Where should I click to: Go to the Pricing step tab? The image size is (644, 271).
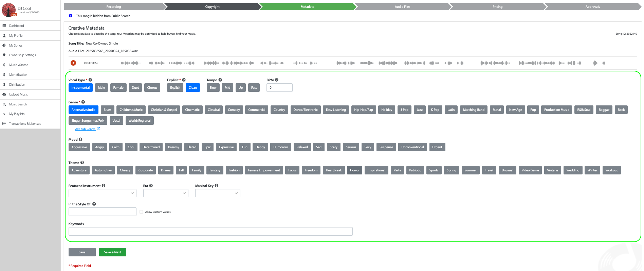point(498,7)
